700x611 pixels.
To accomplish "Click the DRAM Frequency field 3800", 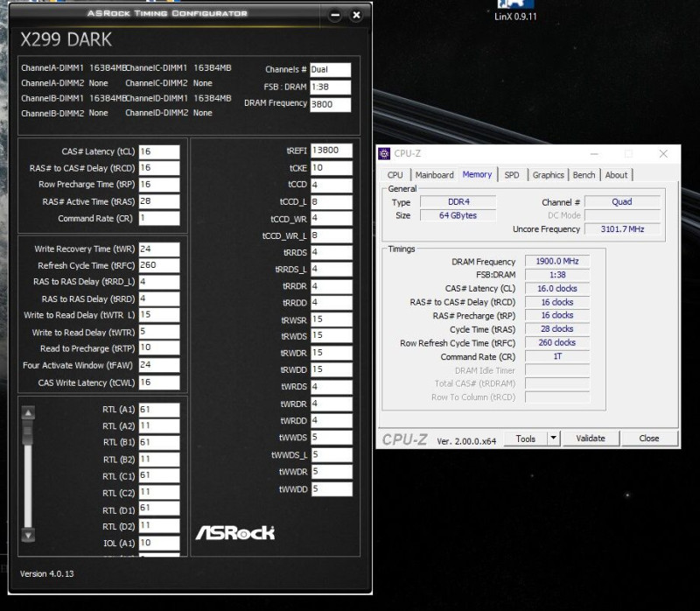I will point(331,104).
